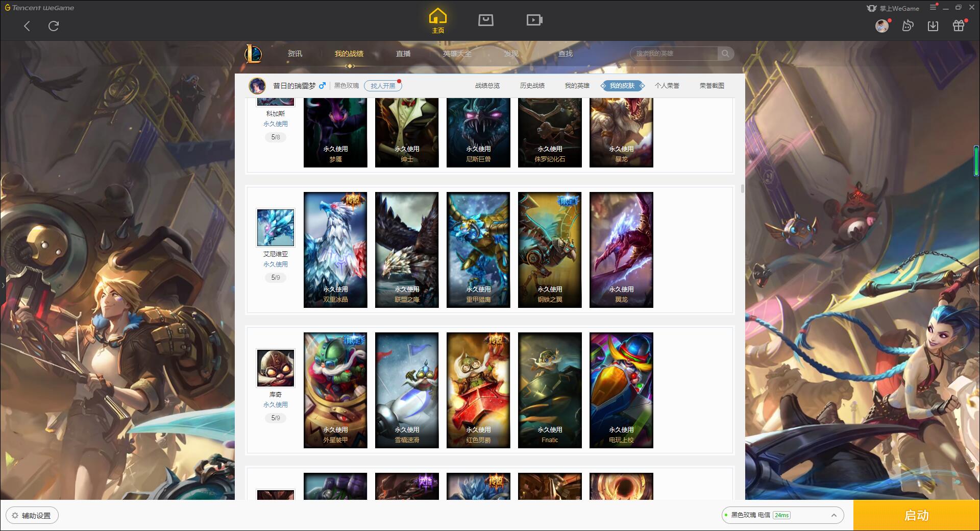
Task: Select the 绅士 skin card
Action: coord(407,133)
